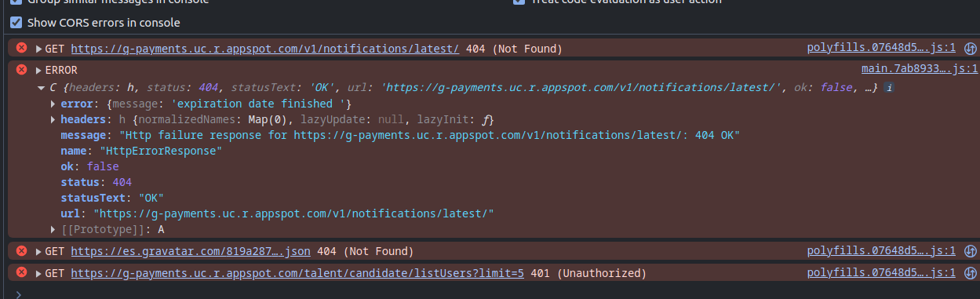The height and width of the screenshot is (299, 980).
Task: Select the 'ok: false' property line
Action: (x=89, y=166)
